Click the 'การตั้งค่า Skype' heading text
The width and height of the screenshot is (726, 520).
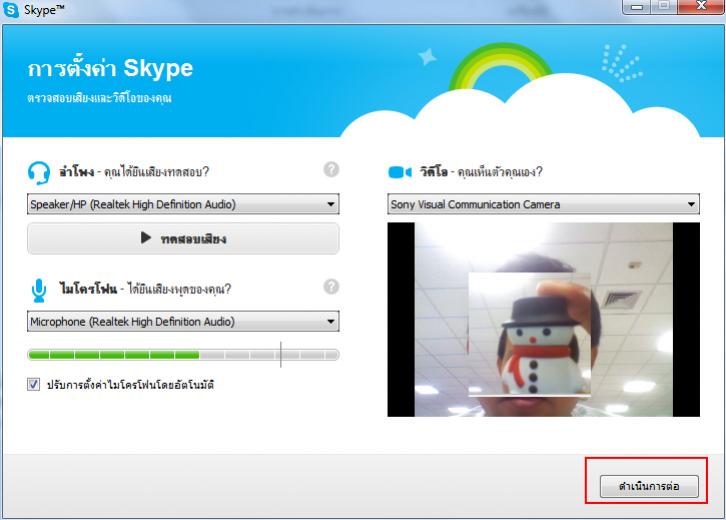pyautogui.click(x=110, y=69)
